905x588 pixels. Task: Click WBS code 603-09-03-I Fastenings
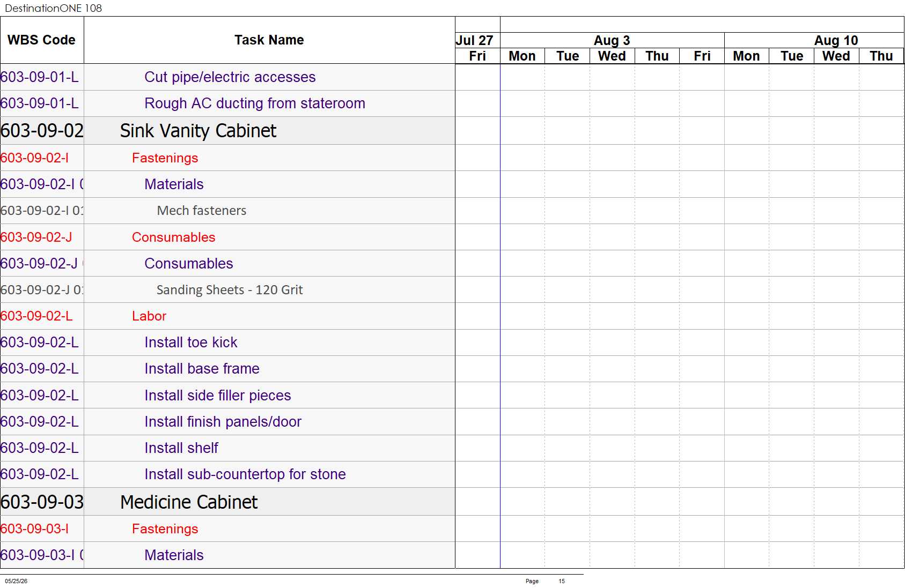pos(35,529)
